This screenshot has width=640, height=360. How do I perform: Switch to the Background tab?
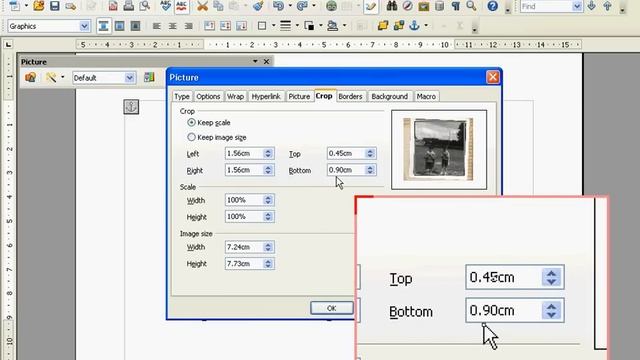(389, 96)
